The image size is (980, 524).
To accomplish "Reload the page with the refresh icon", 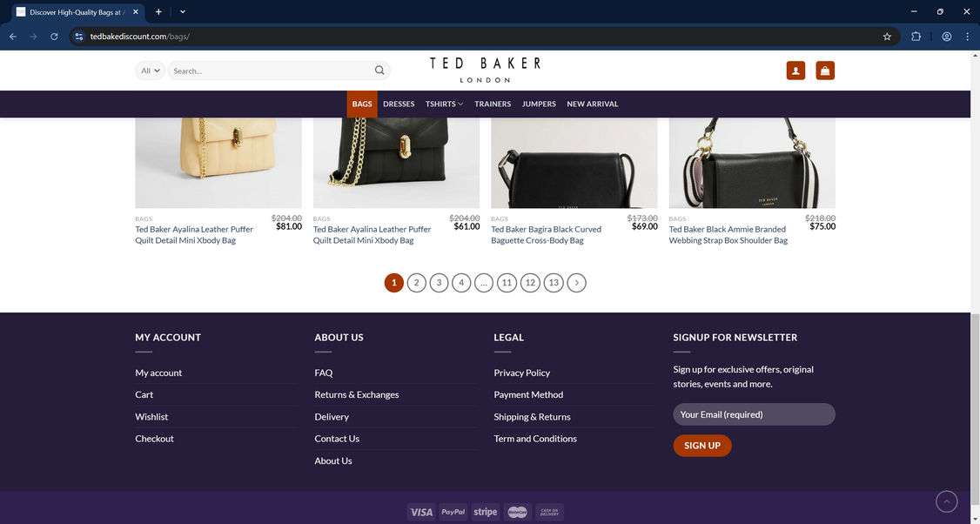I will tap(54, 37).
